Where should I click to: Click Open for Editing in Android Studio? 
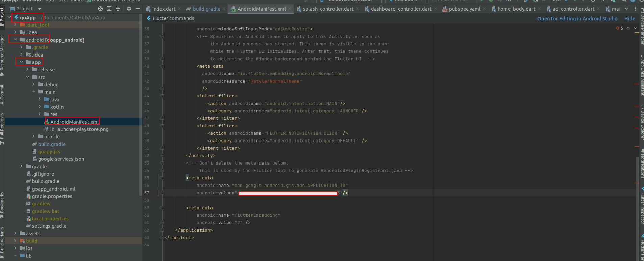point(577,19)
